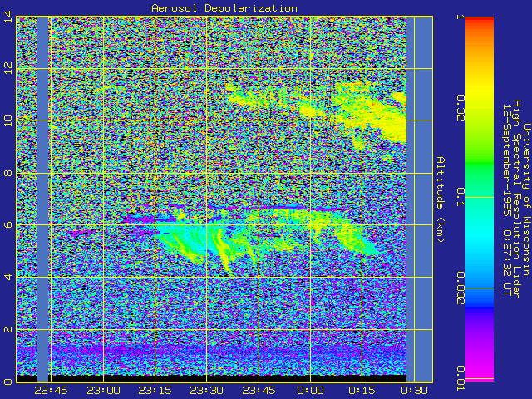Click the 23:15 time axis label

[x=155, y=391]
